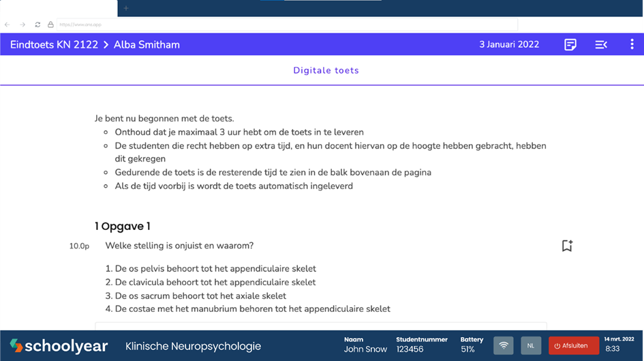Select Alba Smitham in the breadcrumb
This screenshot has width=644, height=361.
click(147, 45)
